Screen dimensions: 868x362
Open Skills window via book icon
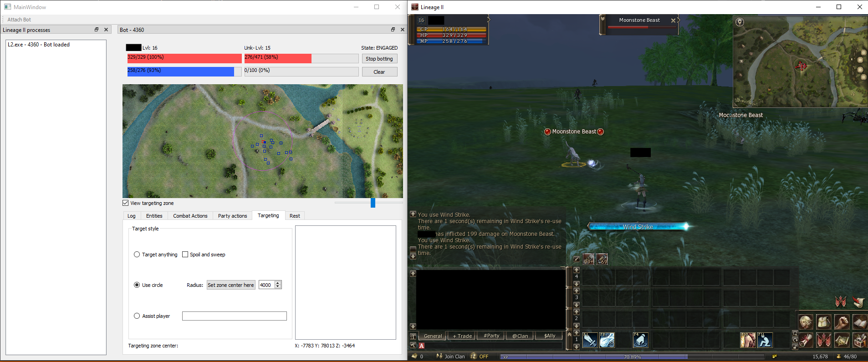860,322
